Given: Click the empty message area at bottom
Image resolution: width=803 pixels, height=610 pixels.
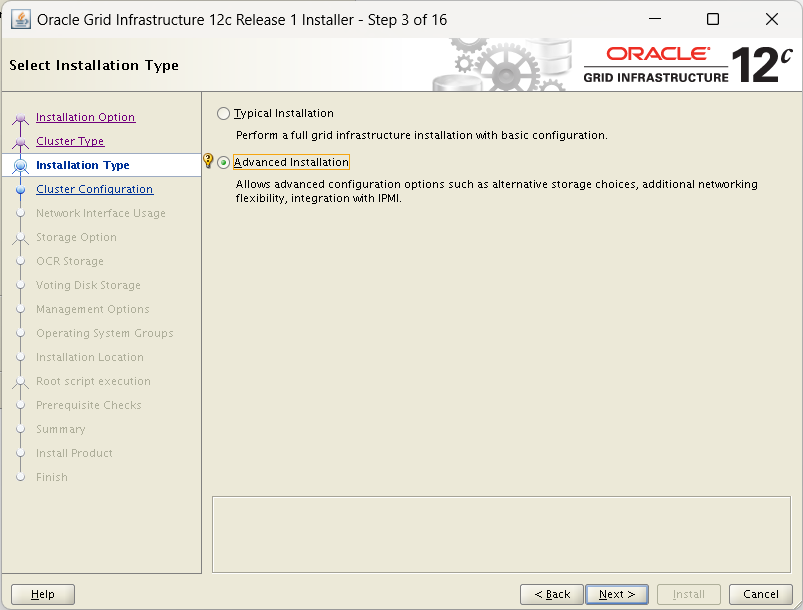Looking at the screenshot, I should [x=501, y=534].
